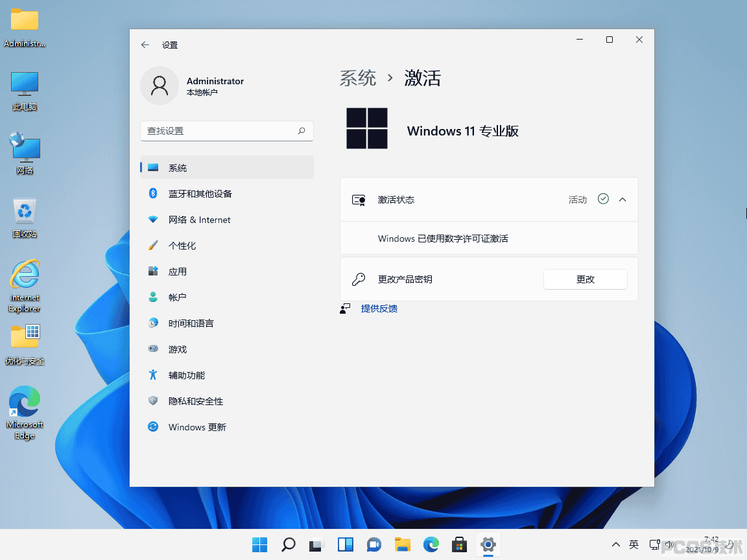The width and height of the screenshot is (747, 560).
Task: Open the Administrator folder on the desktop
Action: [x=24, y=28]
